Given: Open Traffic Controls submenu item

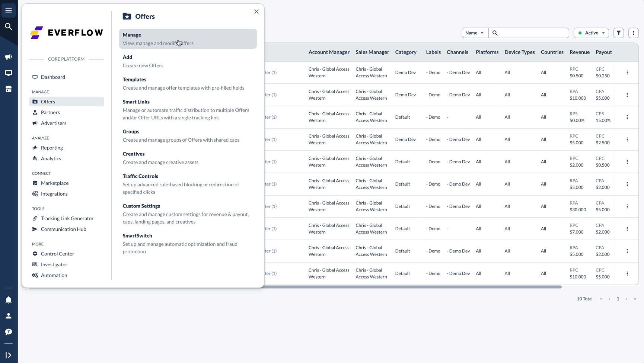Looking at the screenshot, I should click(188, 184).
